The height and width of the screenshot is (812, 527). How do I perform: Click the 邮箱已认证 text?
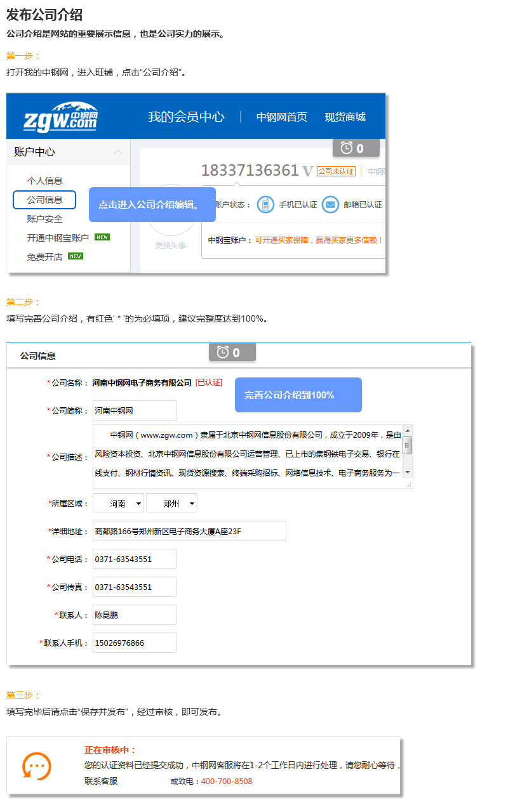point(363,205)
